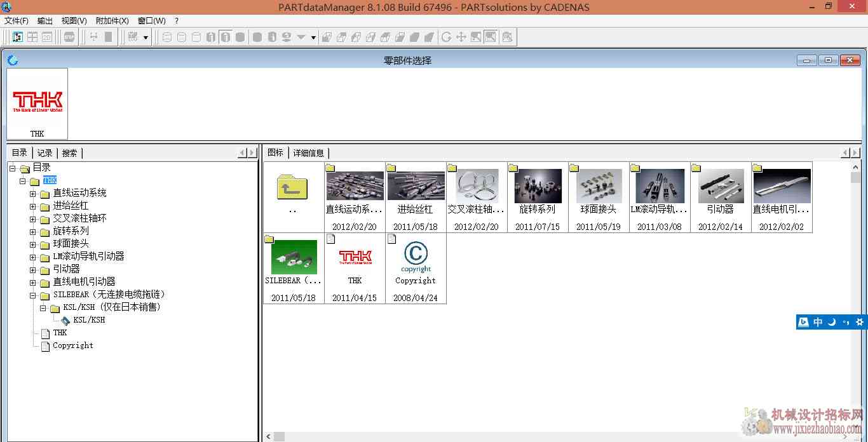Viewport: 868px width, 442px height.
Task: Open dropdown arrow next to structure icon
Action: click(x=146, y=37)
